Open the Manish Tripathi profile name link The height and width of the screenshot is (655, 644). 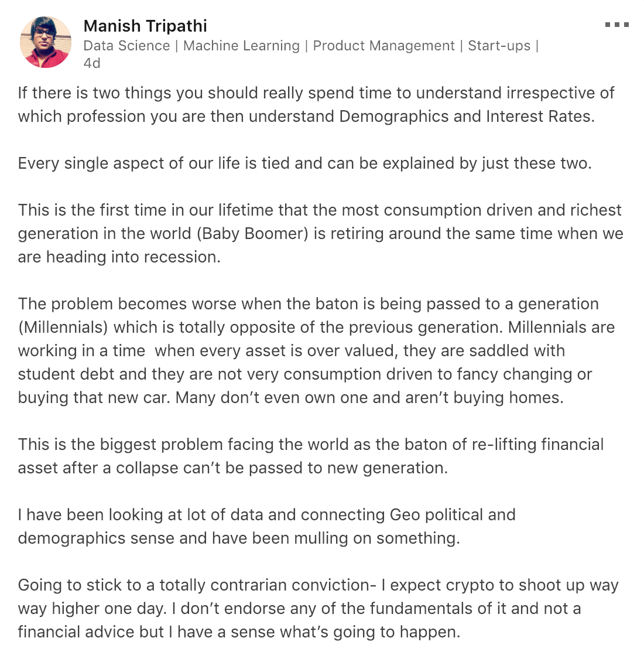click(x=145, y=26)
